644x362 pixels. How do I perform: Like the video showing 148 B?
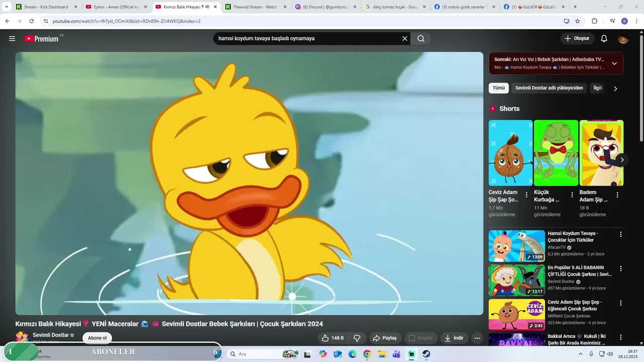pyautogui.click(x=333, y=338)
